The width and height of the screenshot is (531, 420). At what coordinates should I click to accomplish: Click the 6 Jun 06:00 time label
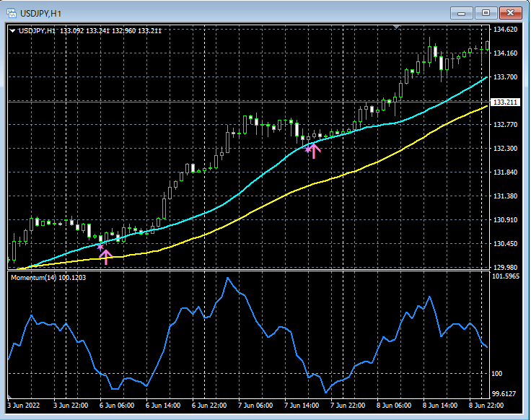click(117, 406)
